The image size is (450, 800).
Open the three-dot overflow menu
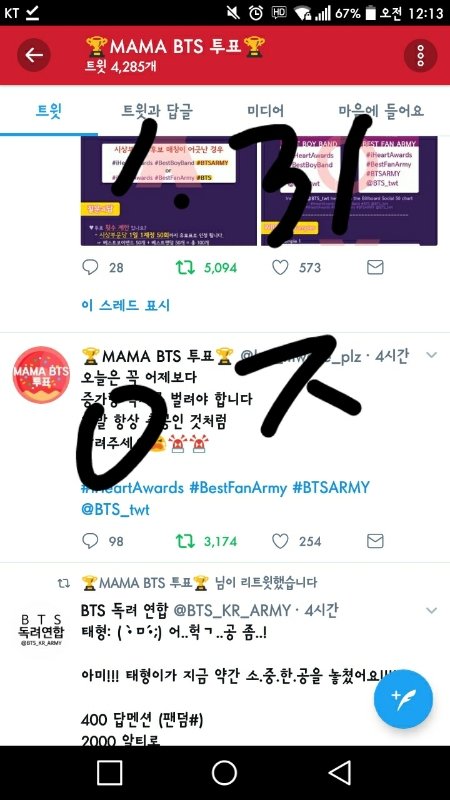(x=420, y=55)
